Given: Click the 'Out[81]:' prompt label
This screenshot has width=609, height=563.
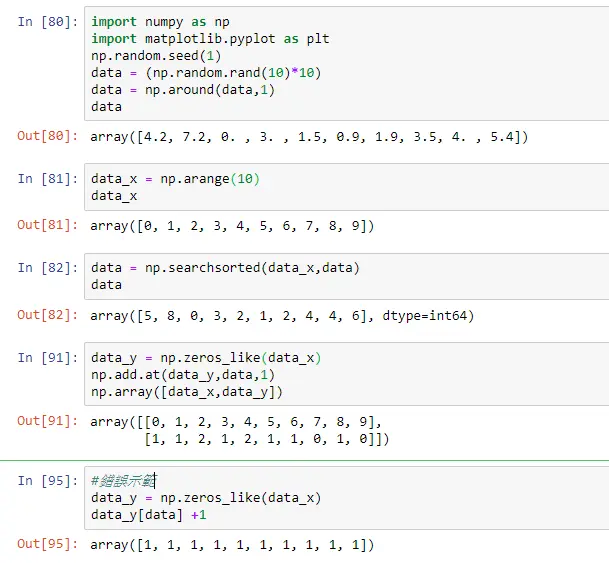Looking at the screenshot, I should (47, 225).
